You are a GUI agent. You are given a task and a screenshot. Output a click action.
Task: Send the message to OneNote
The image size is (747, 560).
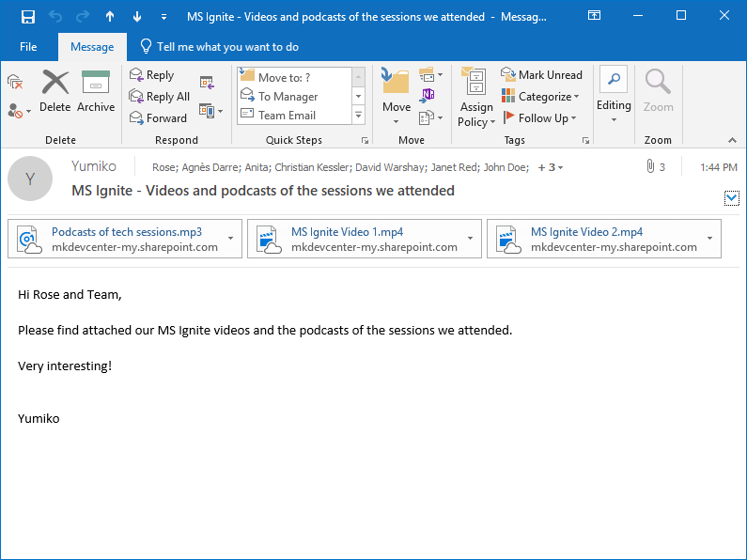[428, 94]
